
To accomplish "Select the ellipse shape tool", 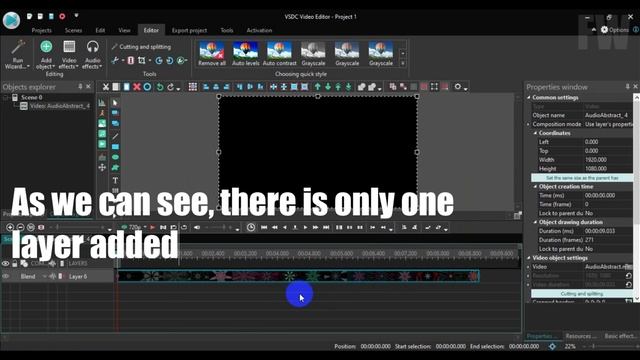I will tap(115, 157).
